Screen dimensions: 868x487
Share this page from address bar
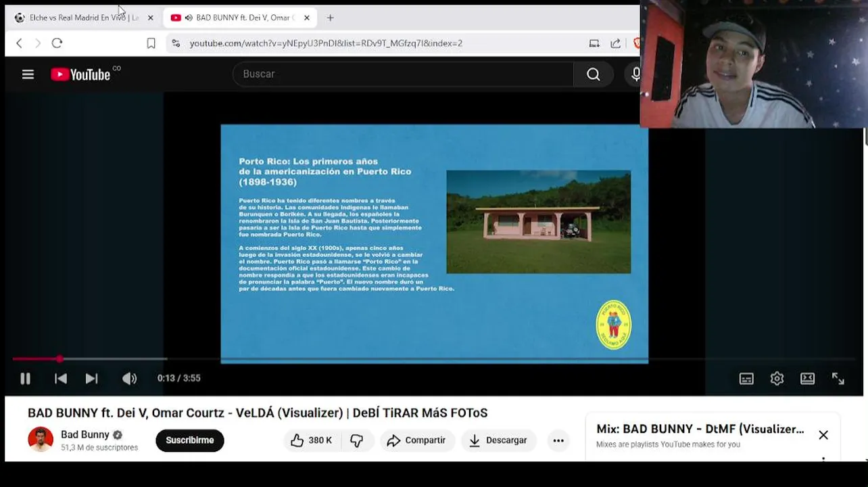[x=615, y=43]
